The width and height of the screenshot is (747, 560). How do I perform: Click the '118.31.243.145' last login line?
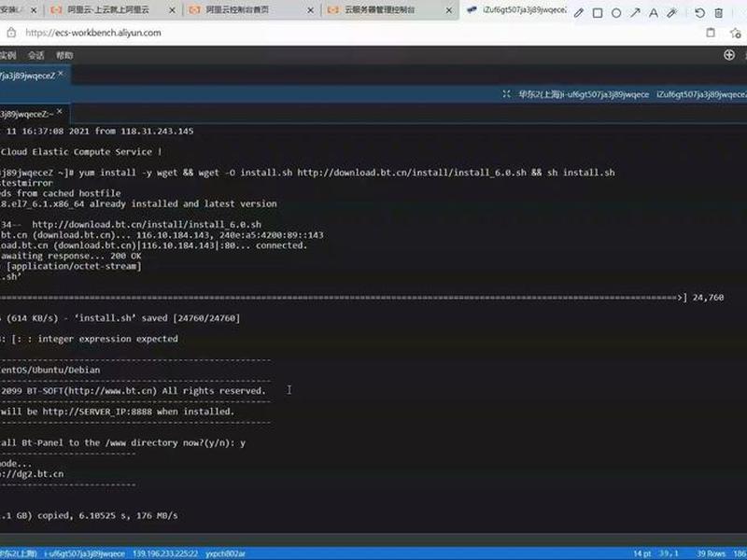pyautogui.click(x=97, y=131)
